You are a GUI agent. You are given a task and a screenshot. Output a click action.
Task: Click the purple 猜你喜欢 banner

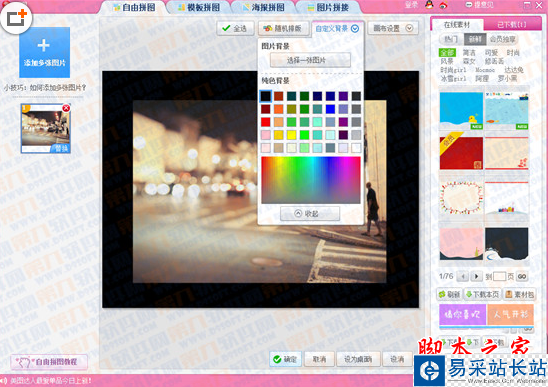tap(463, 314)
